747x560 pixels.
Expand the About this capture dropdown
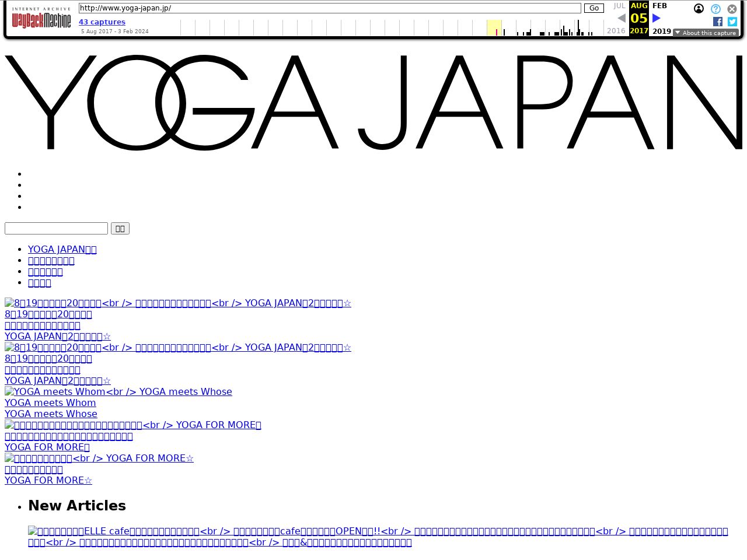click(706, 33)
